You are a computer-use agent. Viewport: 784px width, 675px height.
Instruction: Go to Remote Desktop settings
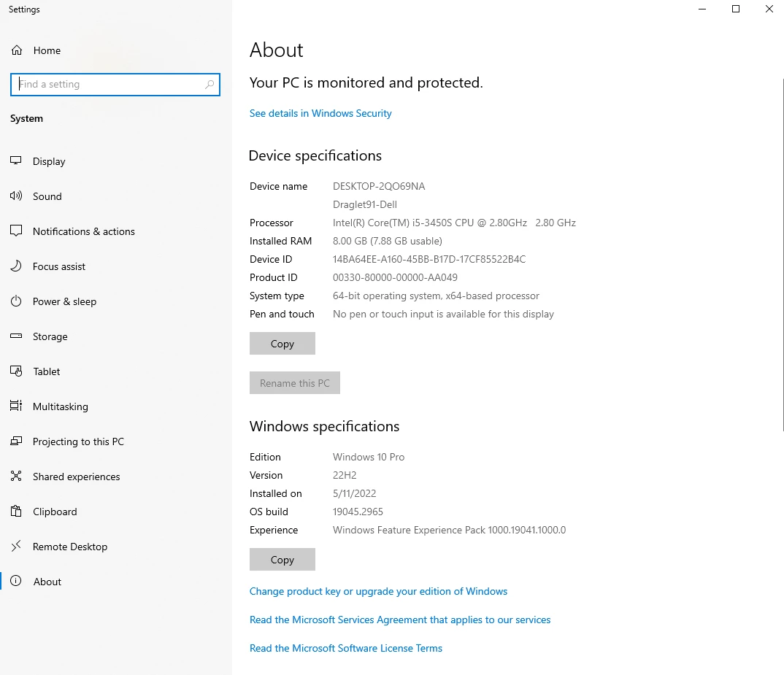point(115,547)
